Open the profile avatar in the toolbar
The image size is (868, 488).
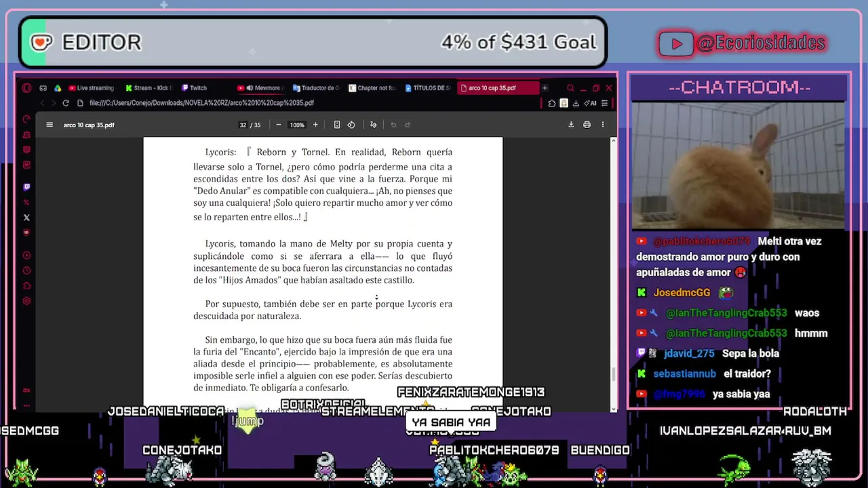pyautogui.click(x=564, y=104)
